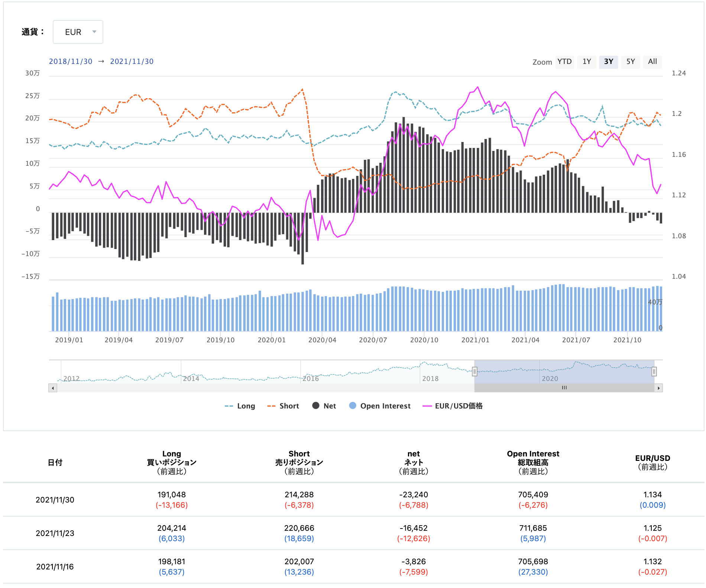706x588 pixels.
Task: Click the net ネット column header
Action: (414, 462)
